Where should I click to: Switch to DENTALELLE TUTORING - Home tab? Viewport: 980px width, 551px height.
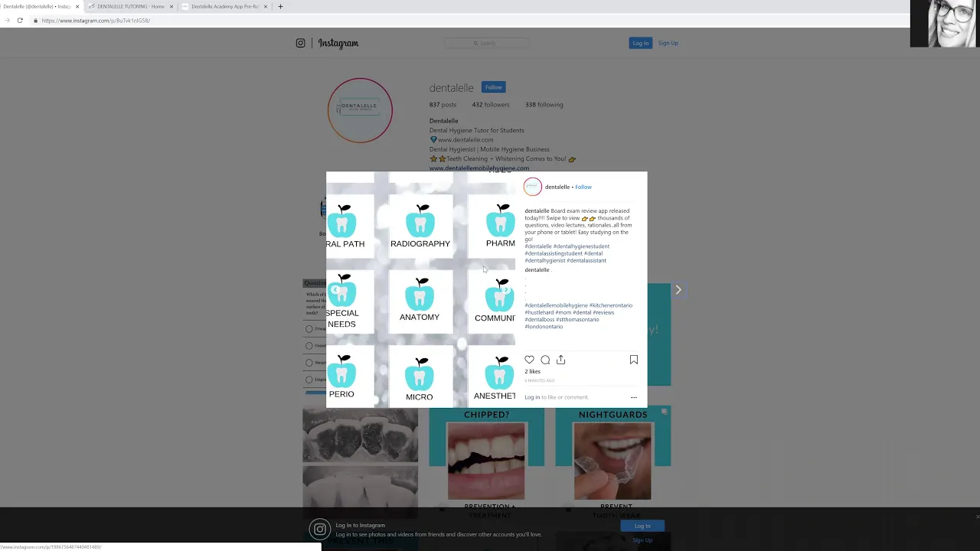click(x=130, y=6)
